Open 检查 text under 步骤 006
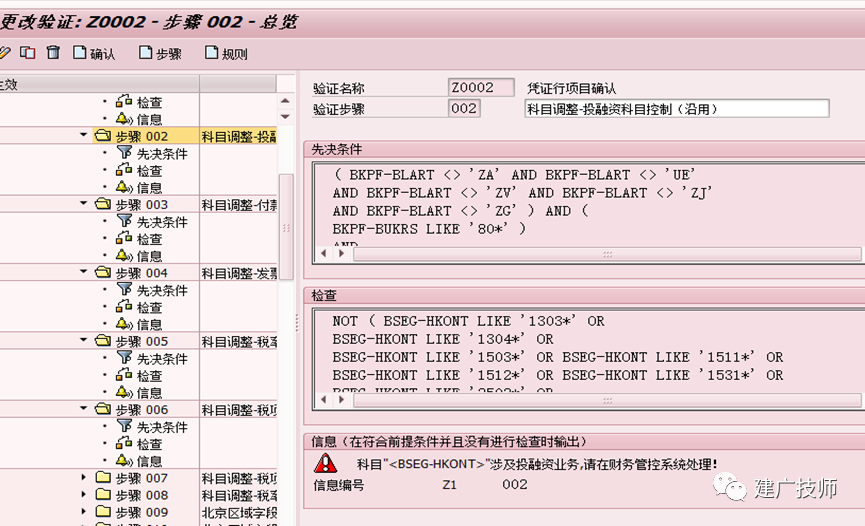Image resolution: width=865 pixels, height=526 pixels. 149,444
